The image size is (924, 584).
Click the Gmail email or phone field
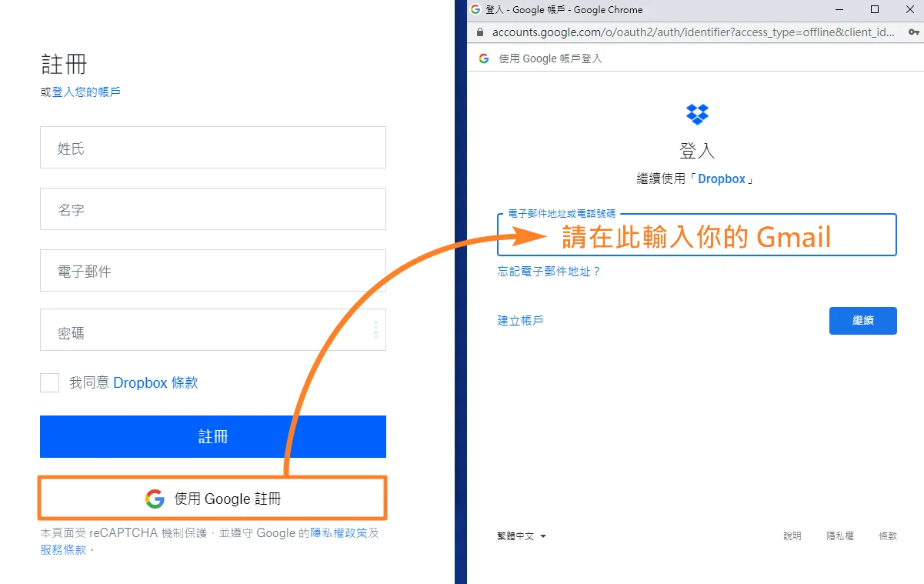tap(697, 235)
